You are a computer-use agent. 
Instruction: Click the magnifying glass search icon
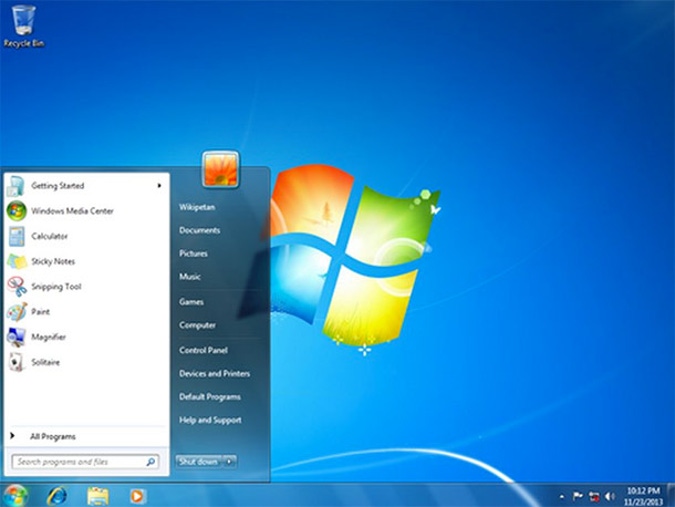point(151,462)
